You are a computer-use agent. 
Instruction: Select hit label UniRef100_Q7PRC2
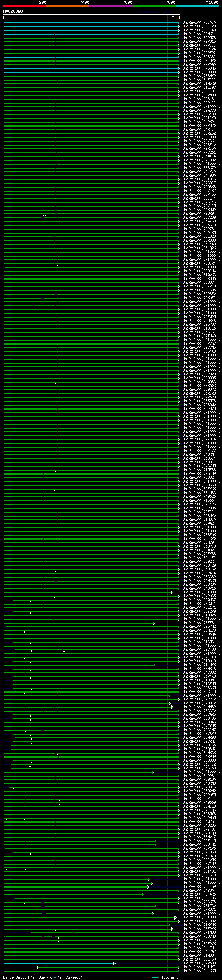[199, 699]
